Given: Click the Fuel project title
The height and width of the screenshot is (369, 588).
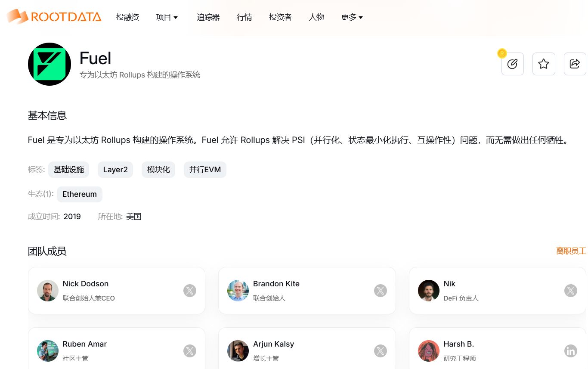Looking at the screenshot, I should click(96, 58).
